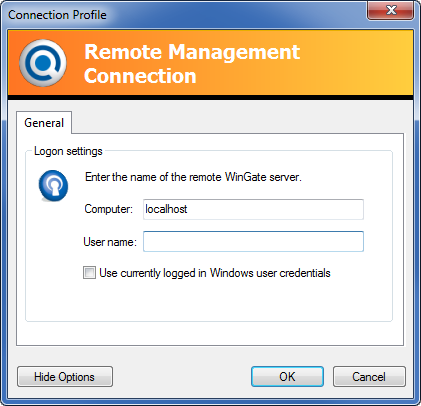Select the General tab

[44, 123]
